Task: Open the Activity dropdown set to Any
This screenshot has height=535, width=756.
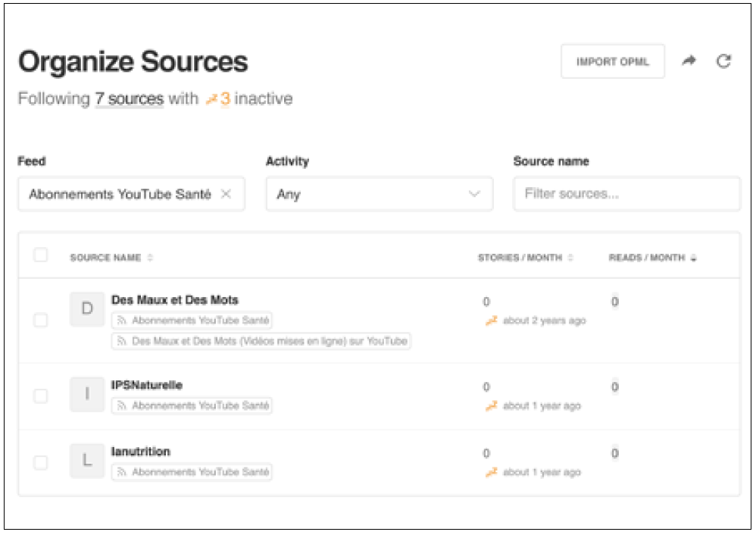Action: (379, 194)
